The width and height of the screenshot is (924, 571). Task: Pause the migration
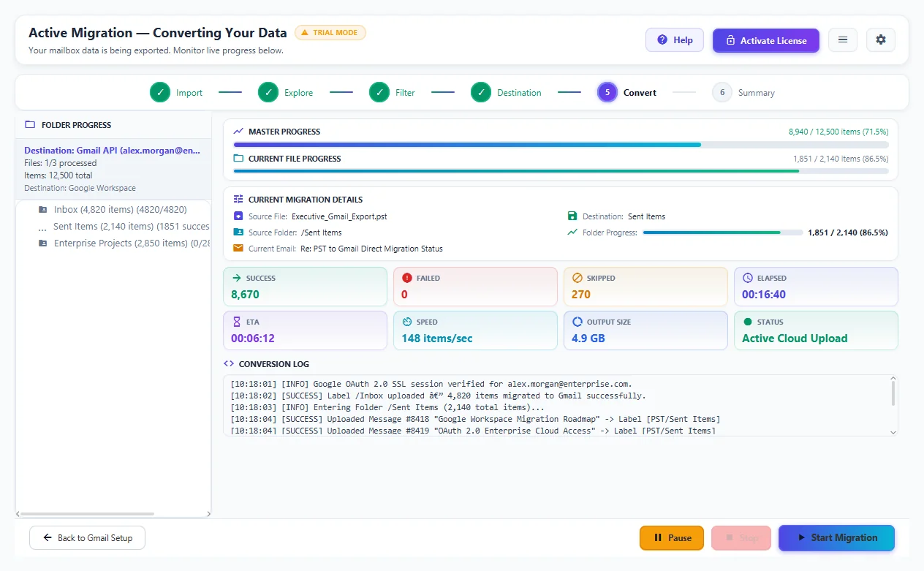672,538
